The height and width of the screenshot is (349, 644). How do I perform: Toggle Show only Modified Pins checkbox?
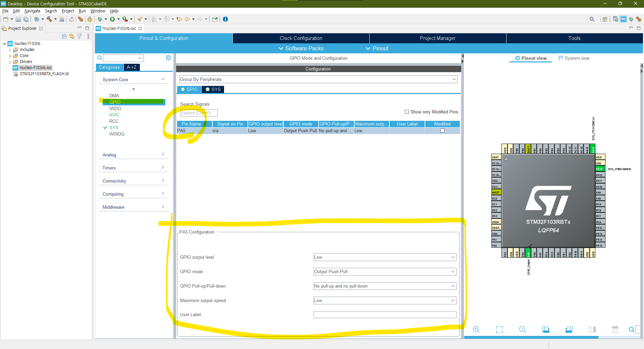pyautogui.click(x=407, y=112)
